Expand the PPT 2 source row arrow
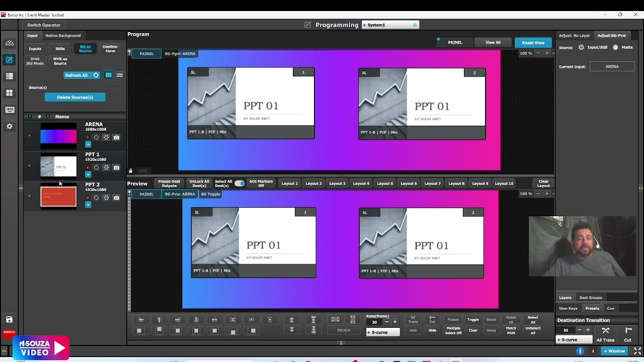This screenshot has height=362, width=644. pyautogui.click(x=29, y=196)
